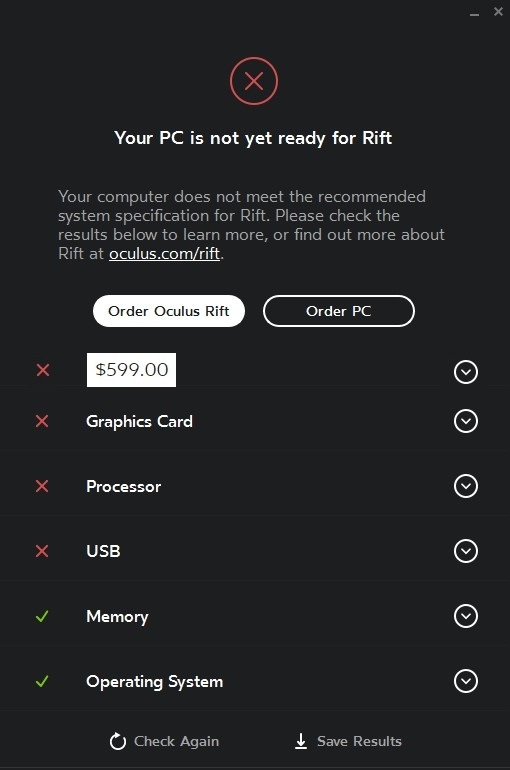This screenshot has height=770, width=510.
Task: Expand the Operating System details
Action: (x=466, y=681)
